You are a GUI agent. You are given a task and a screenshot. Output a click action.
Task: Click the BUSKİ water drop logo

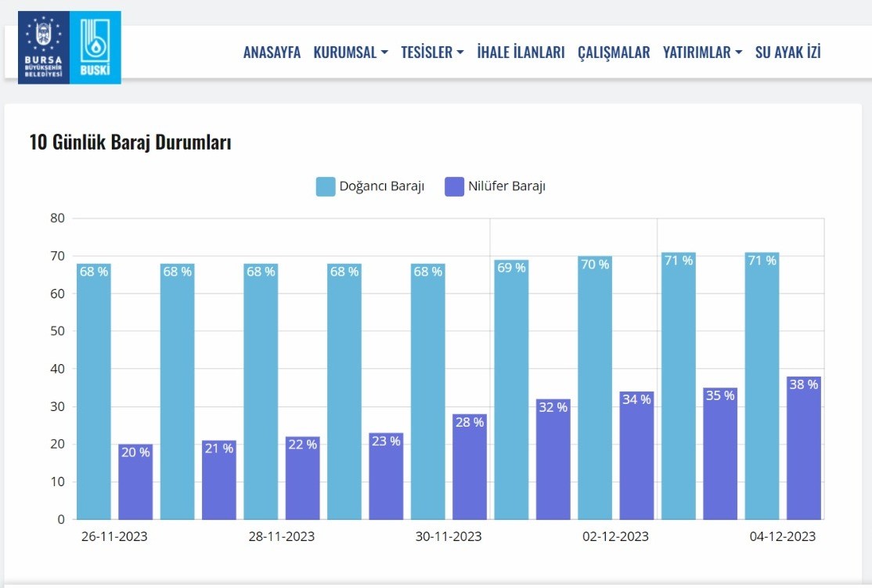pyautogui.click(x=95, y=48)
